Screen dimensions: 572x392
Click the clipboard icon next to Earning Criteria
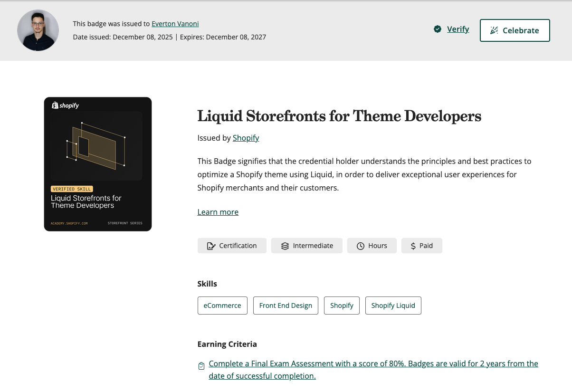tap(201, 366)
